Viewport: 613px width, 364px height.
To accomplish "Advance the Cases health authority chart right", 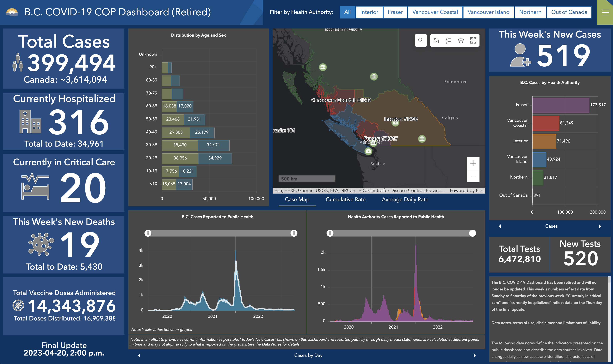I will coord(600,226).
